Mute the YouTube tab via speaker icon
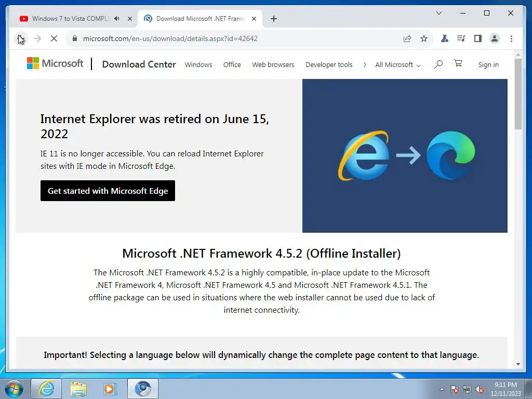This screenshot has height=399, width=532. click(117, 19)
